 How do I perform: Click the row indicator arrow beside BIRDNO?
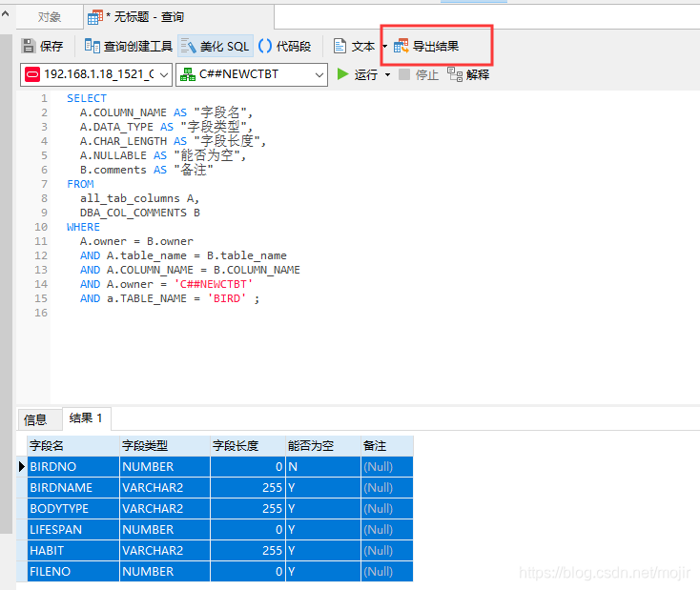(21, 466)
